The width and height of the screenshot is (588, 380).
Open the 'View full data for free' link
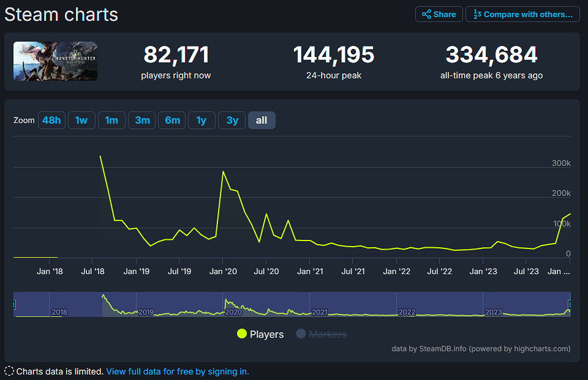(178, 371)
